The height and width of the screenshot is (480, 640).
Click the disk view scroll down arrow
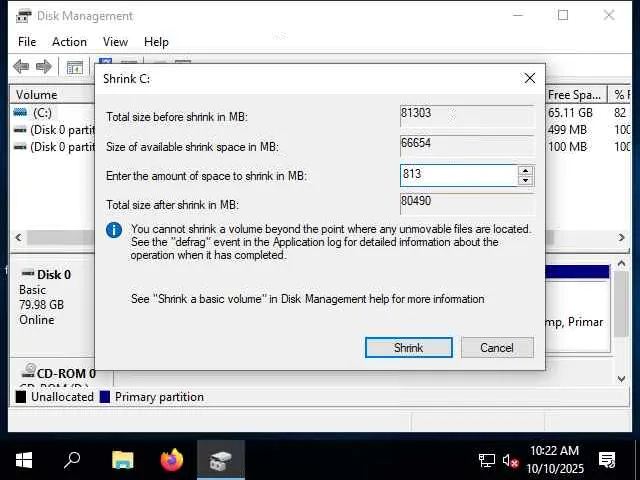[621, 379]
